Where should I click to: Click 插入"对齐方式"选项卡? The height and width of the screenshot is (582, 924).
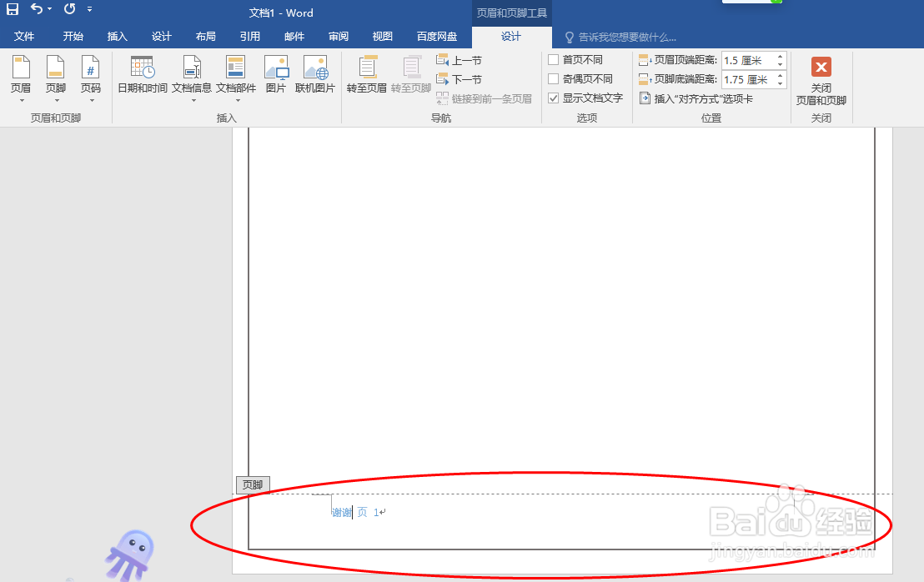(x=696, y=98)
